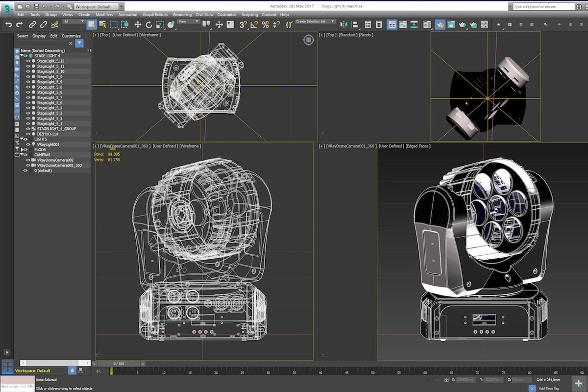
Task: Open the Rendered Frame Window icon
Action: coord(451,24)
